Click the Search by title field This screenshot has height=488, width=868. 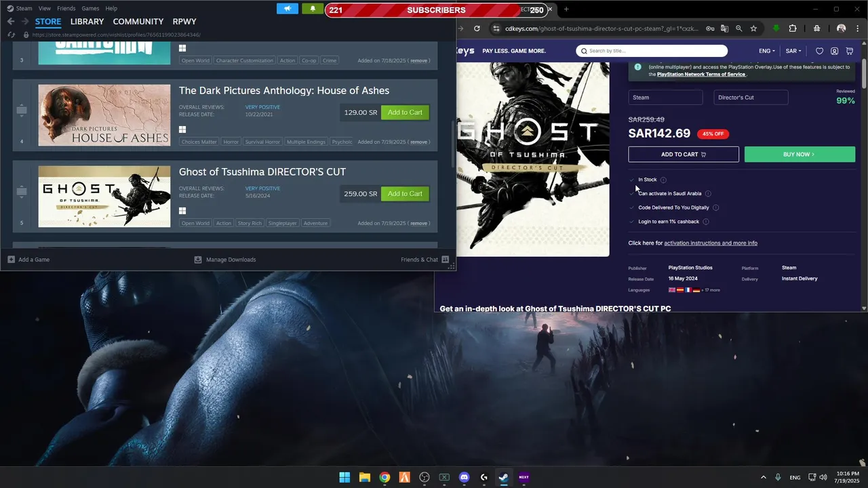pyautogui.click(x=652, y=51)
